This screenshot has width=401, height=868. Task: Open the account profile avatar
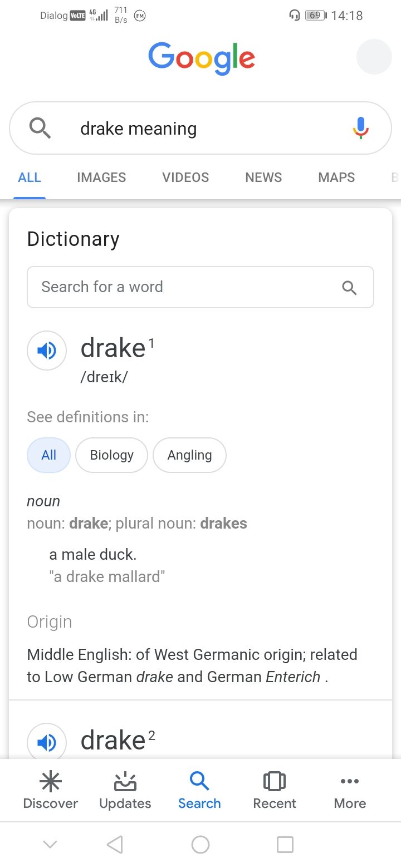pos(374,57)
